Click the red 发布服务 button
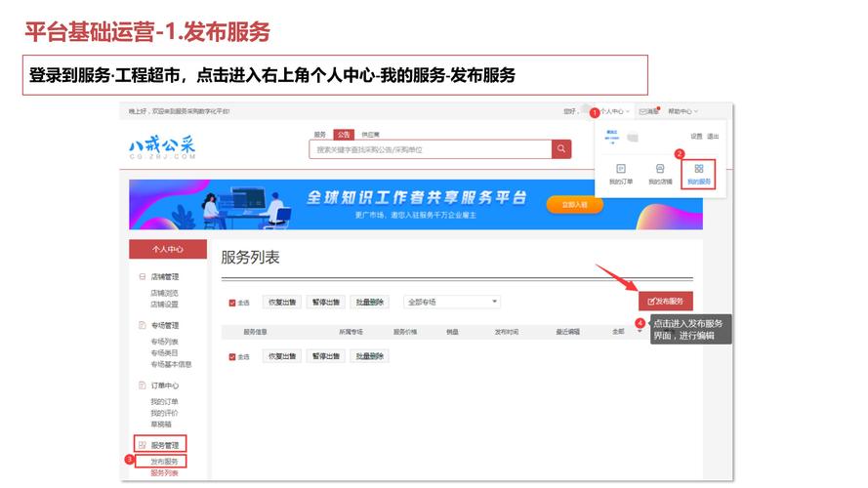The image size is (868, 488). [665, 301]
